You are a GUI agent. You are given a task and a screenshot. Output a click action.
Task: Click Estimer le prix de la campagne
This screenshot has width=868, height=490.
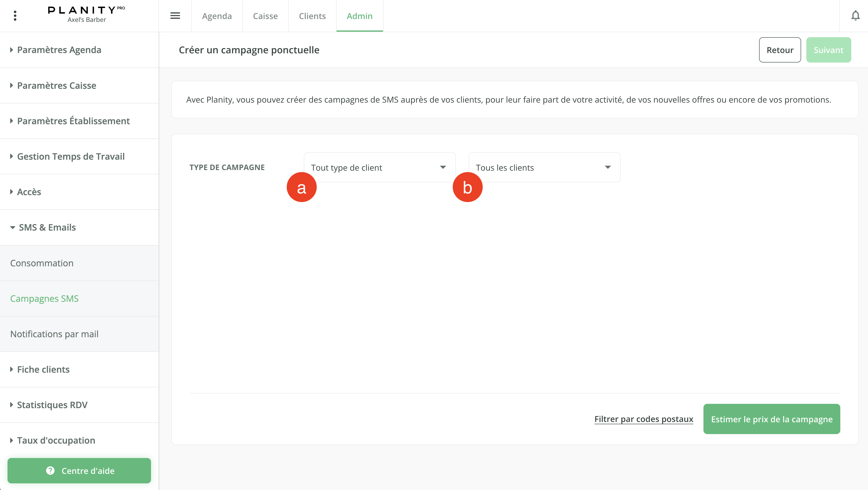771,419
